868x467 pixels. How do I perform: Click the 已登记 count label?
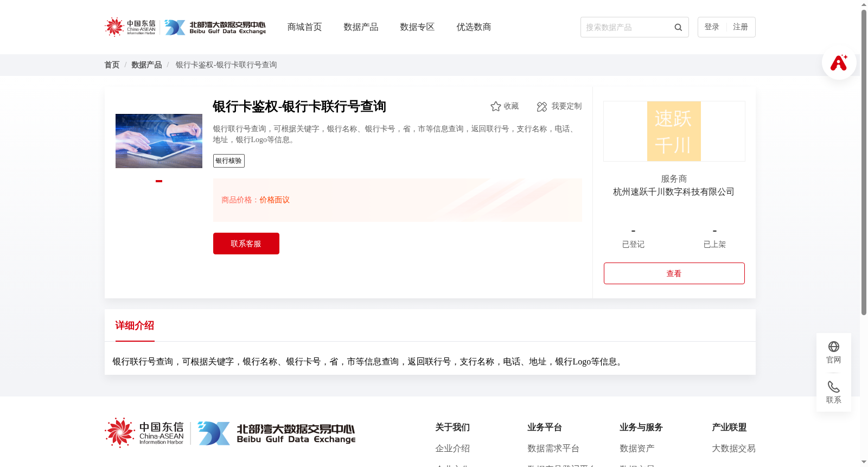[633, 245]
